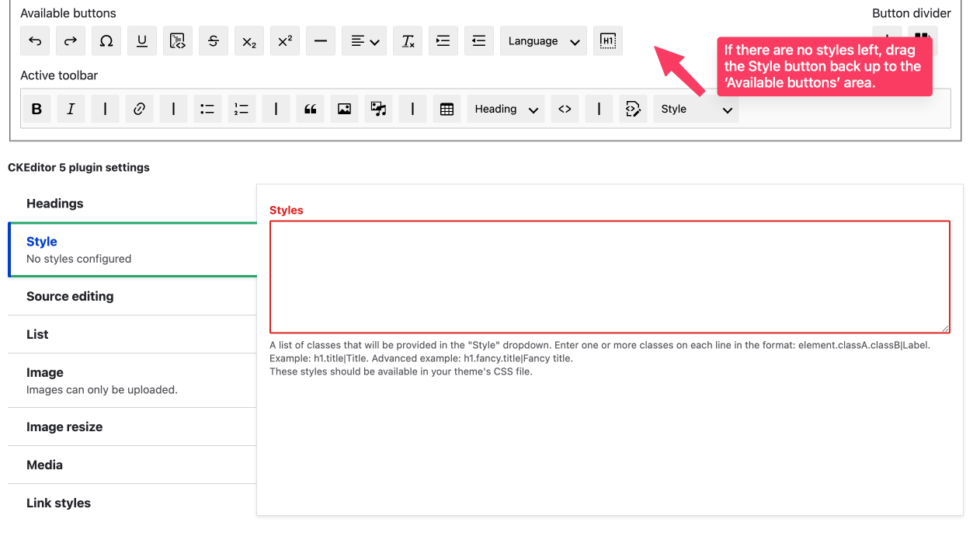980x533 pixels.
Task: Select the Block quote button
Action: [310, 110]
